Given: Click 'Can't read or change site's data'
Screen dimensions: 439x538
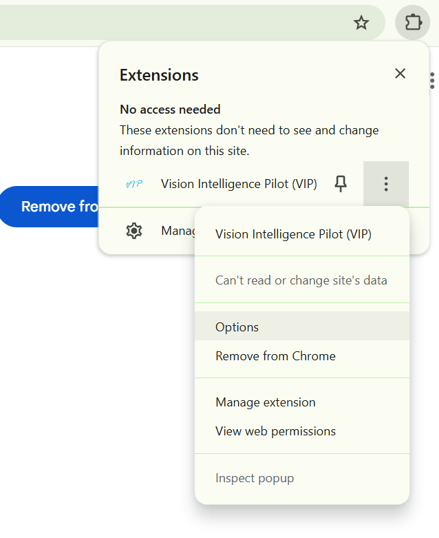Looking at the screenshot, I should tap(301, 281).
